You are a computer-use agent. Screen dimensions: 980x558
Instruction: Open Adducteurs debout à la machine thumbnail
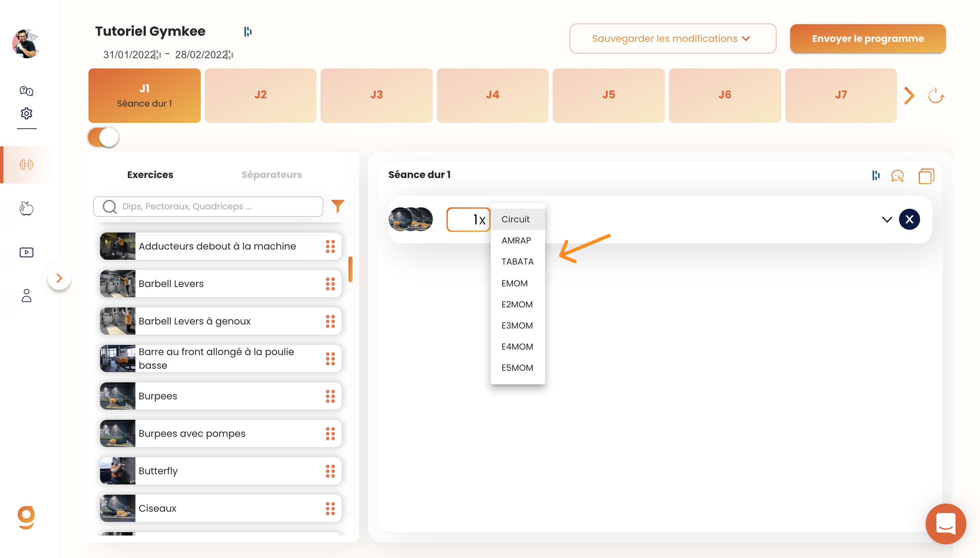tap(118, 246)
